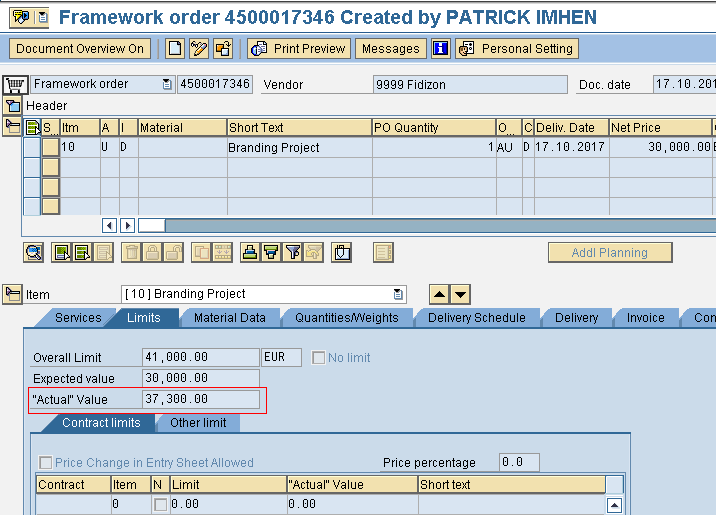Screen dimensions: 716x515
Task: Select the Limits tab
Action: [143, 318]
